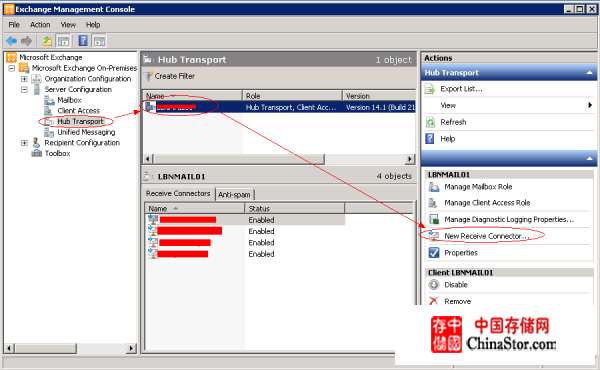Open the Action menu

[x=40, y=25]
